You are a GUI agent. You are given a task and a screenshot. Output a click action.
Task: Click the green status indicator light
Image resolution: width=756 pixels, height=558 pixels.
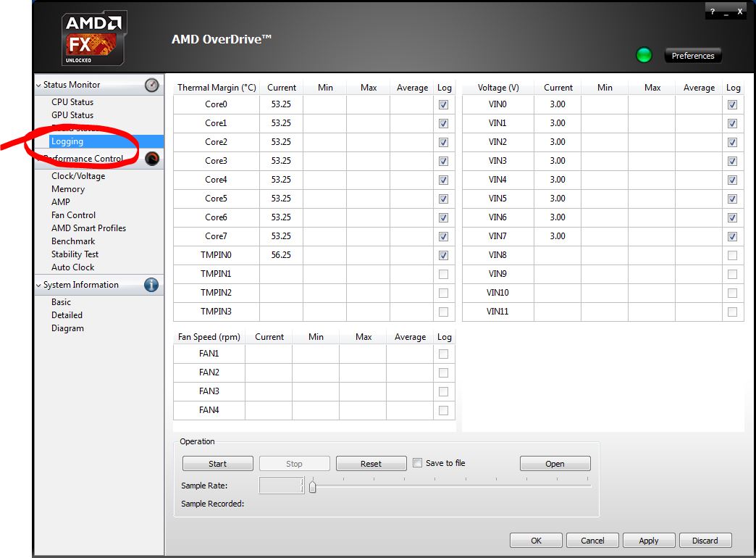pyautogui.click(x=644, y=56)
